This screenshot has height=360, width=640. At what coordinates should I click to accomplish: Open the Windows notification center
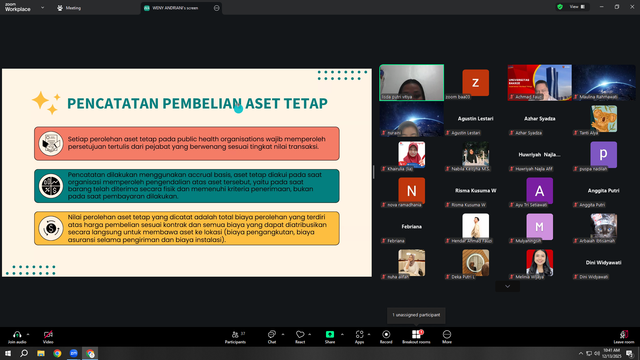630,353
